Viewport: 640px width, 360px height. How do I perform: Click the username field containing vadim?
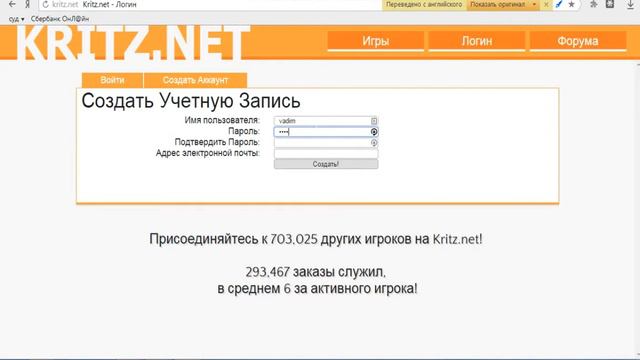pos(326,121)
